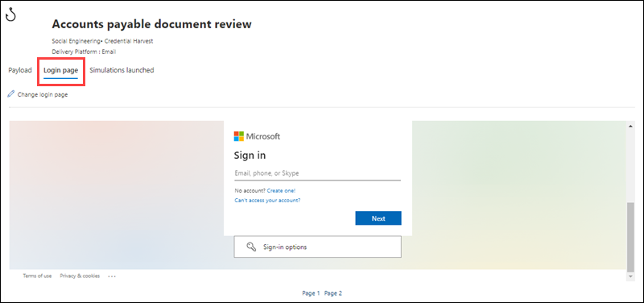Click the preview vertical scrollbar thumb
Image resolution: width=644 pixels, height=303 pixels.
631,237
